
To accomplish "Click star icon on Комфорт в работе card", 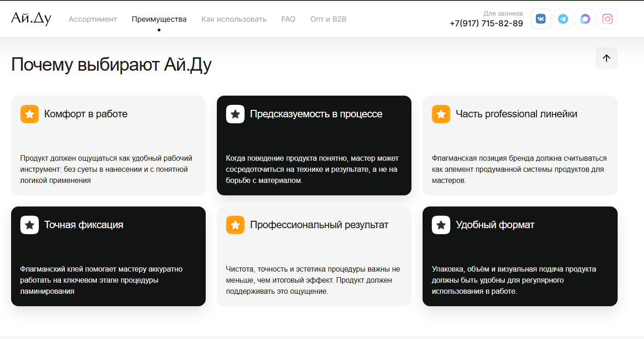I will point(30,114).
